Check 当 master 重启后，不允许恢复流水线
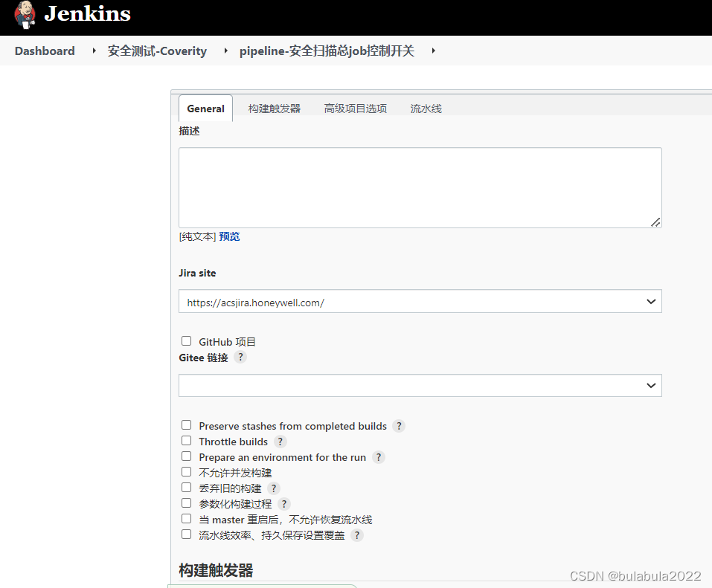The width and height of the screenshot is (712, 588). click(x=186, y=518)
